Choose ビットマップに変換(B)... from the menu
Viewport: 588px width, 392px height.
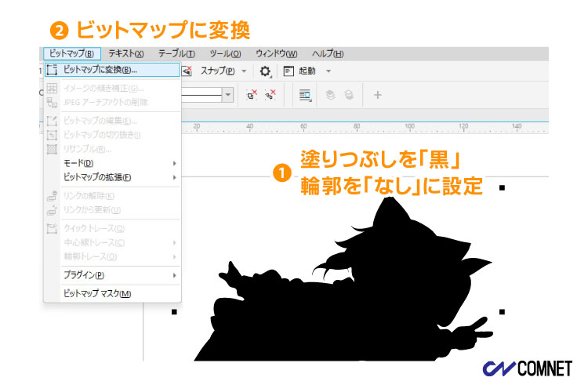coord(112,70)
